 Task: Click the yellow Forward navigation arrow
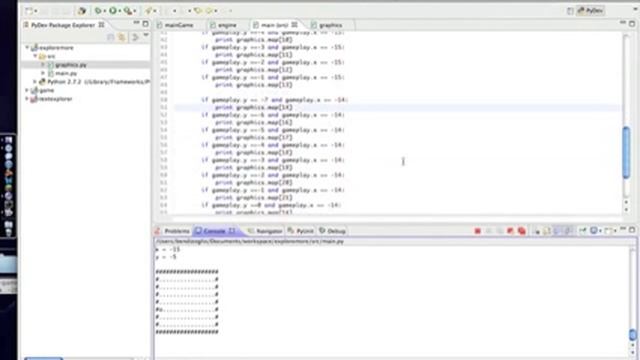click(209, 11)
